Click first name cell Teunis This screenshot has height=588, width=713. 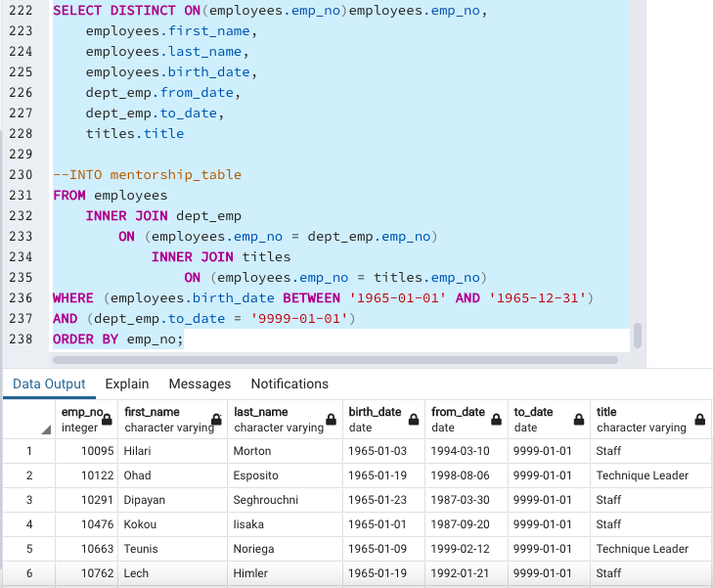[172, 549]
